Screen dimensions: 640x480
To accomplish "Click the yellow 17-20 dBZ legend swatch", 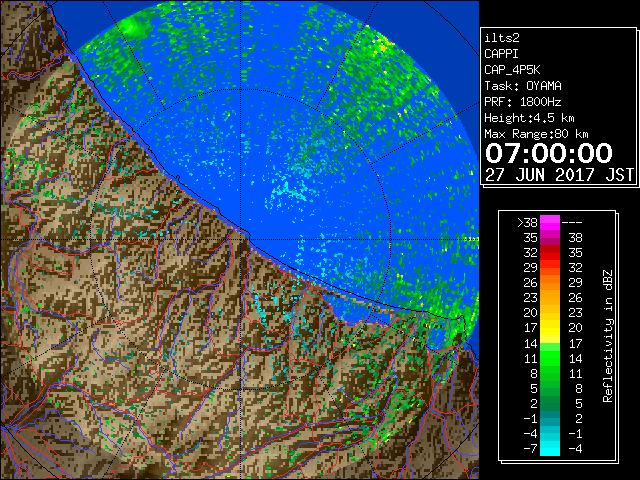I will pyautogui.click(x=550, y=328).
